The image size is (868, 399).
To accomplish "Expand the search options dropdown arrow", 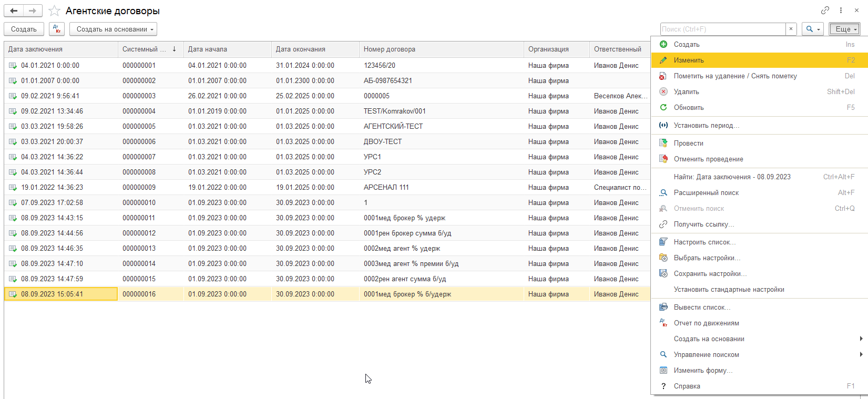I will (819, 29).
